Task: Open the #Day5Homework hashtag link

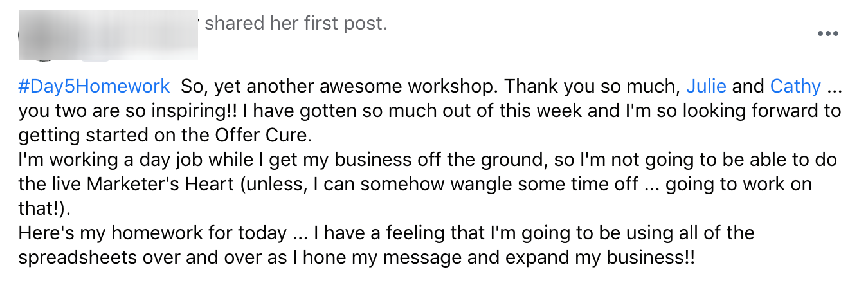Action: click(x=95, y=86)
